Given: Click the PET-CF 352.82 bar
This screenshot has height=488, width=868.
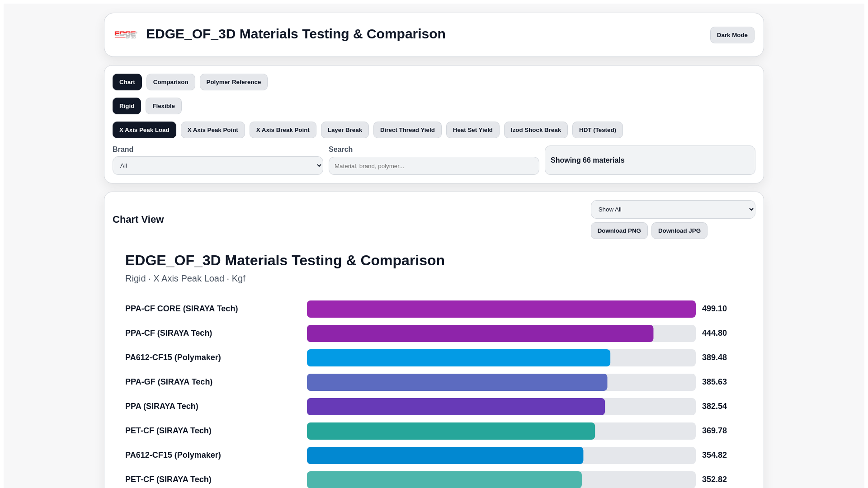Looking at the screenshot, I should tap(444, 479).
